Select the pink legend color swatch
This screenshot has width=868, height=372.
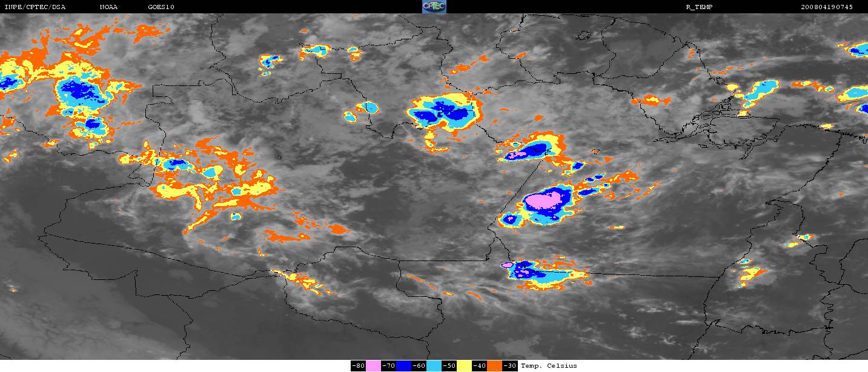[x=373, y=366]
